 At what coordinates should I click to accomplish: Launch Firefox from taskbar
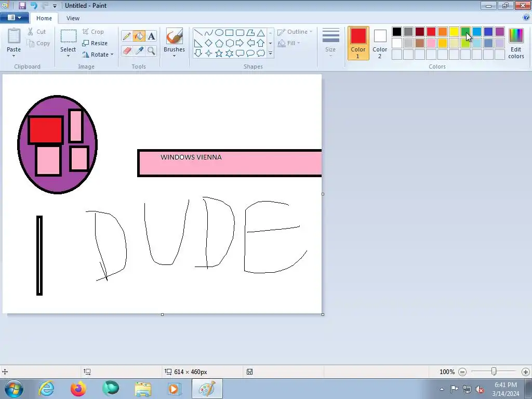click(x=78, y=389)
